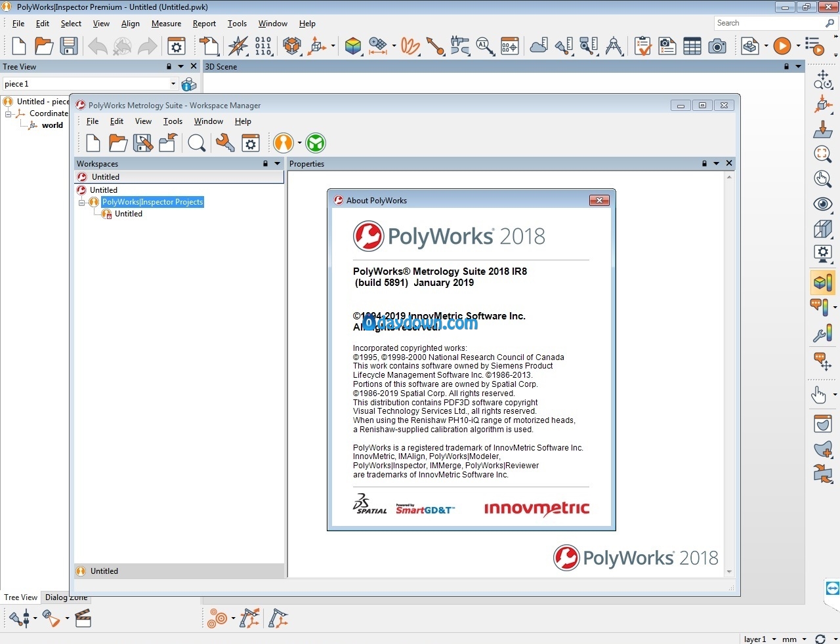The width and height of the screenshot is (840, 644).
Task: Open the mm units dropdown in status bar
Action: pos(804,639)
